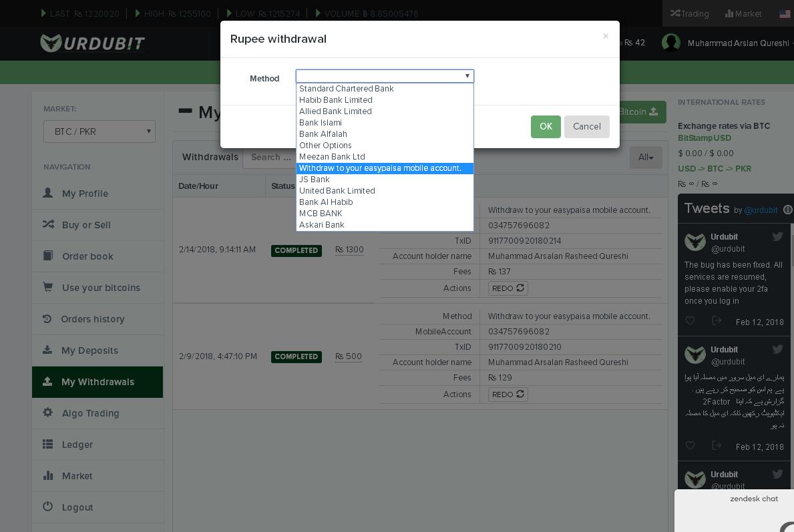Close the Rupee withdrawal dialog
This screenshot has height=532, width=794.
click(606, 36)
